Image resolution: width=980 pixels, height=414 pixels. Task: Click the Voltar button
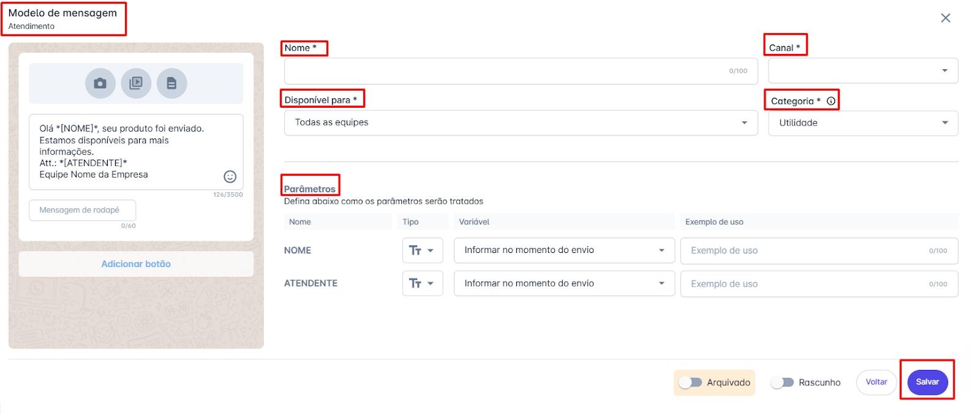[x=876, y=382]
